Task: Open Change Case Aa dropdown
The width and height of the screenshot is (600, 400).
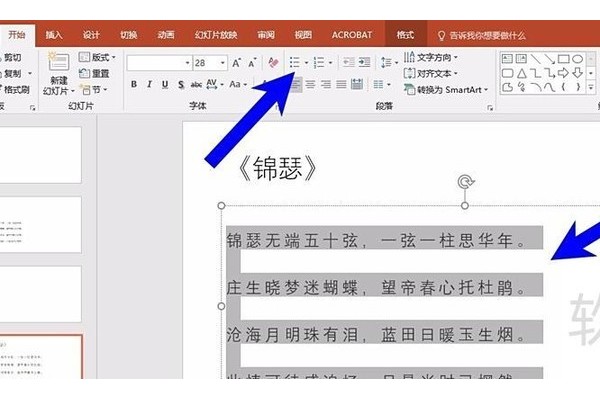Action: [238, 84]
